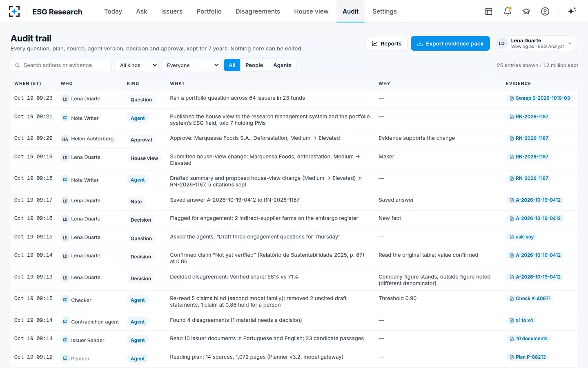Screen dimensions: 588x368
Task: Click the LD avatar in the viewing-as card
Action: tap(502, 43)
